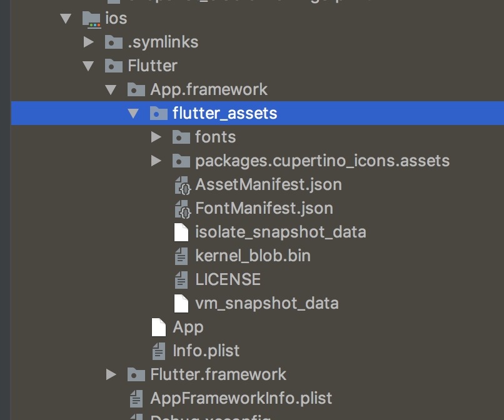The image size is (504, 420).
Task: Click the AssetManifest.json file icon
Action: (x=181, y=184)
